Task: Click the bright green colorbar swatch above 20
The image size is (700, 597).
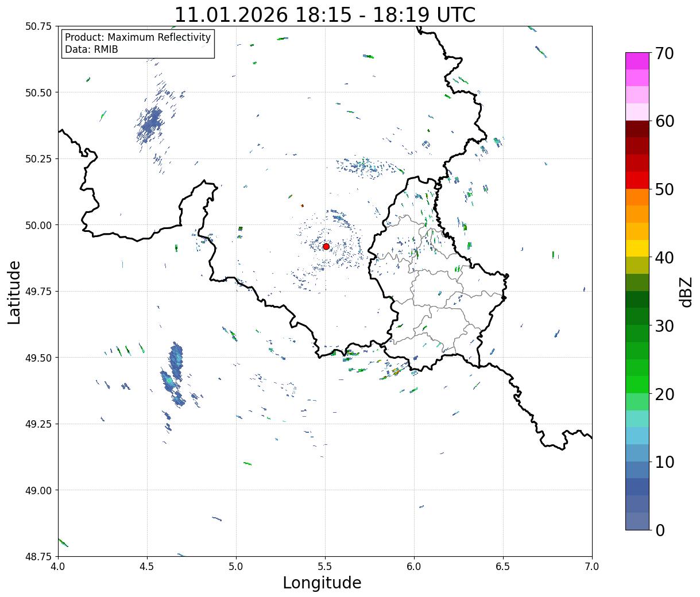Action: click(x=637, y=385)
